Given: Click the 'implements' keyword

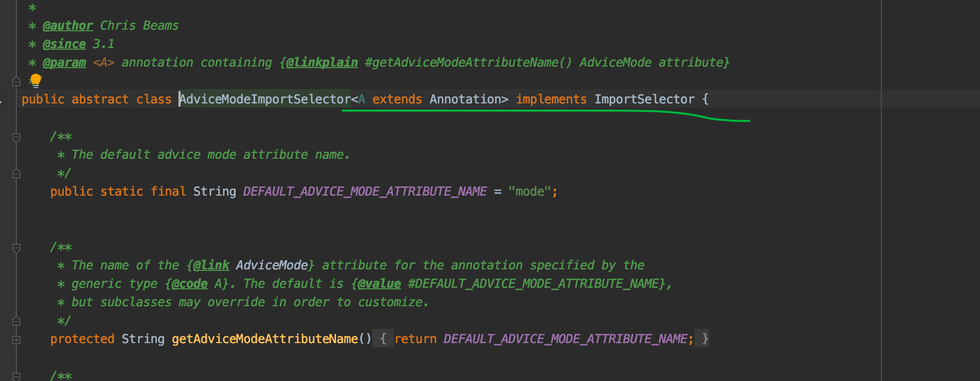Looking at the screenshot, I should pyautogui.click(x=551, y=99).
